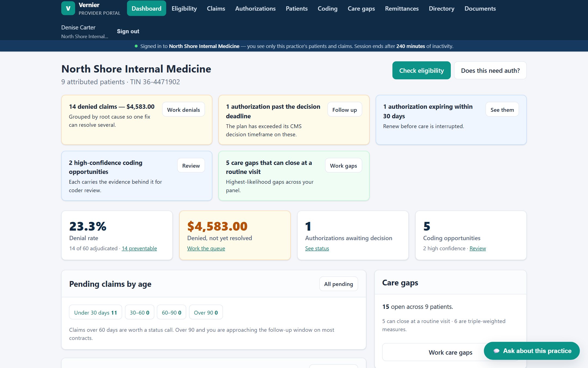
Task: Open the See status link
Action: [317, 248]
